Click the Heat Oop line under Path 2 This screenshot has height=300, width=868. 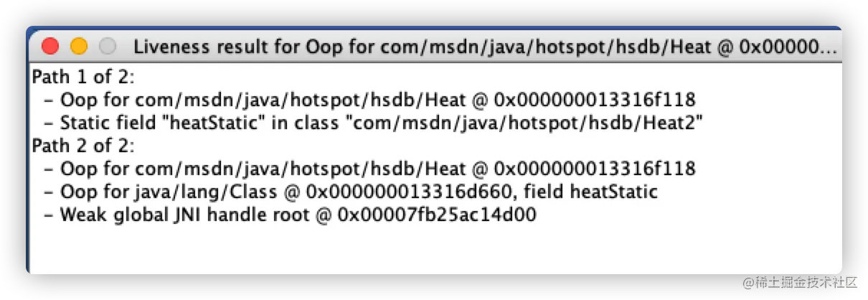coord(369,169)
